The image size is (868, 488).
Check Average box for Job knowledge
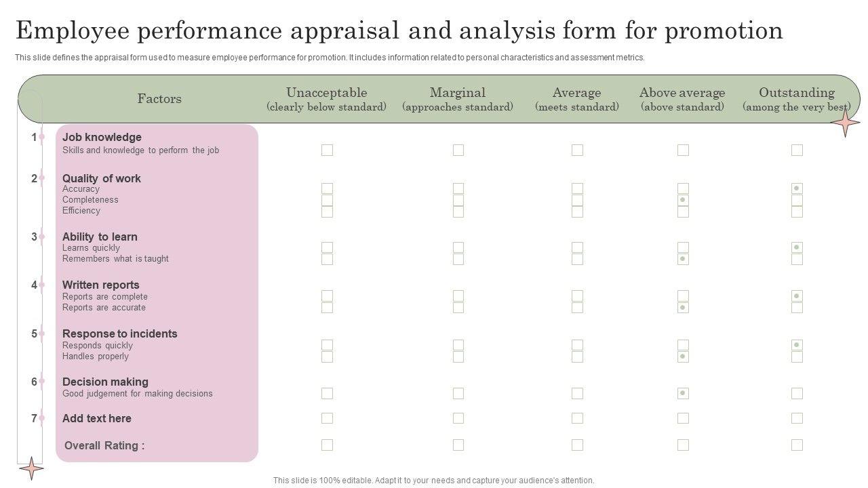point(577,150)
